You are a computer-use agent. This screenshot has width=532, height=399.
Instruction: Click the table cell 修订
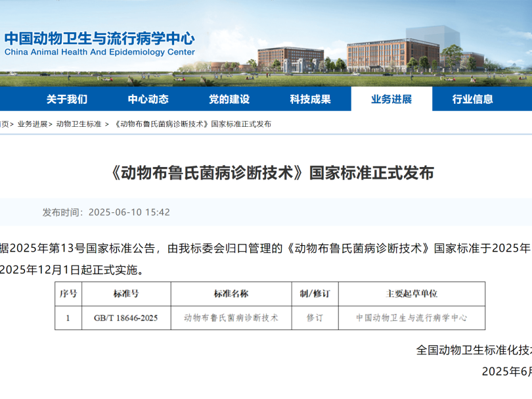click(315, 318)
